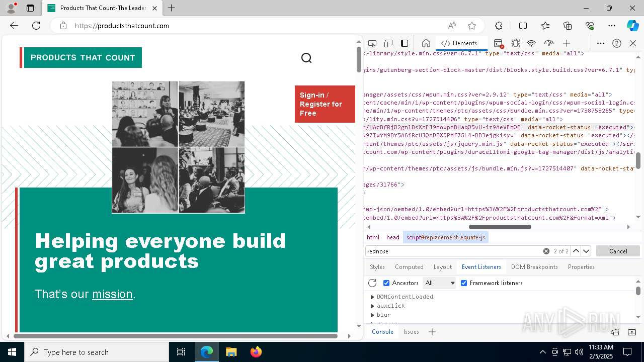Expand the blur listener
The width and height of the screenshot is (644, 362).
[x=372, y=315]
